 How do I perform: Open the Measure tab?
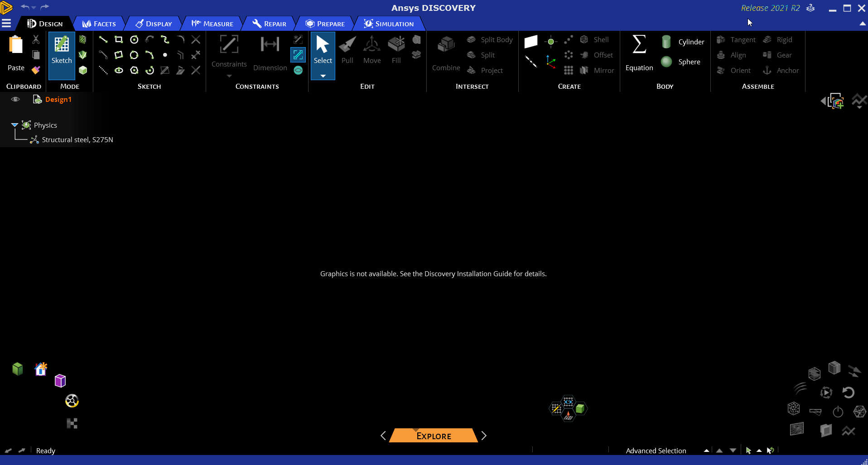[212, 24]
